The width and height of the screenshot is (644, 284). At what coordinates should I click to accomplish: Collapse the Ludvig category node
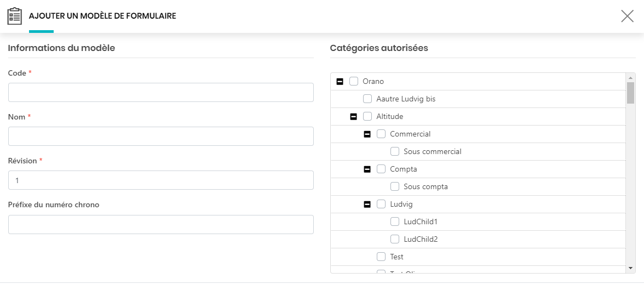pyautogui.click(x=367, y=204)
